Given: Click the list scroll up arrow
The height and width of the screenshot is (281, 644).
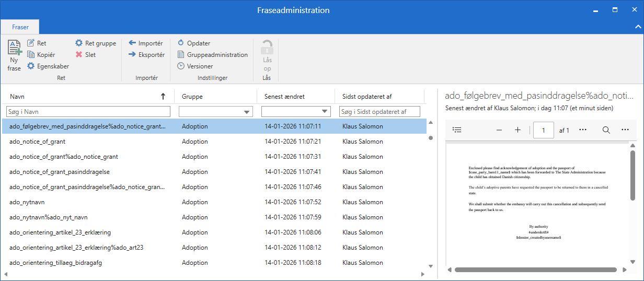Looking at the screenshot, I should (x=431, y=123).
